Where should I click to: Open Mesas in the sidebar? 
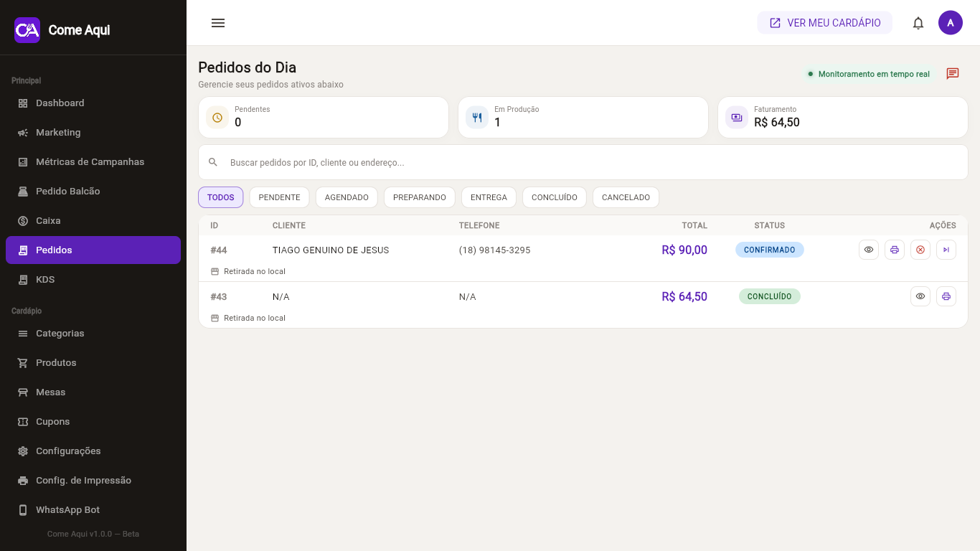pos(93,392)
